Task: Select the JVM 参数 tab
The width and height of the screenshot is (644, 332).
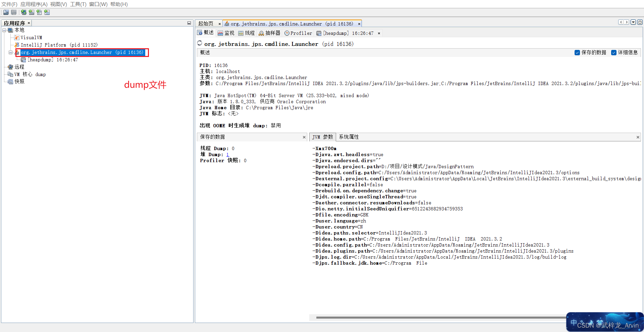Action: (x=323, y=137)
